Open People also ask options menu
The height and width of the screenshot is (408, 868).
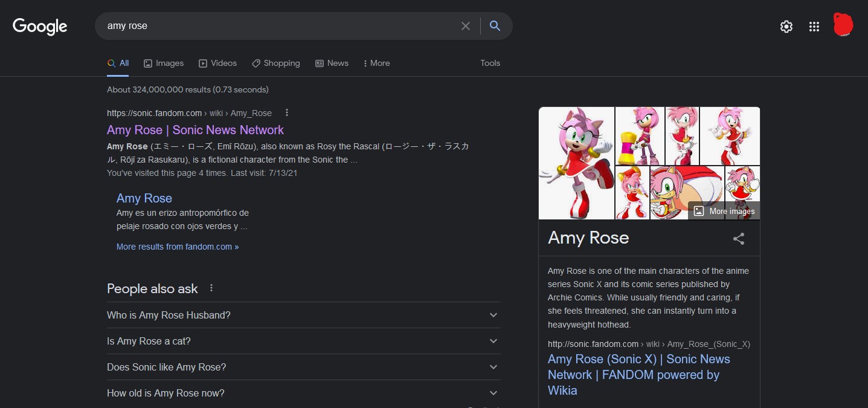[211, 288]
